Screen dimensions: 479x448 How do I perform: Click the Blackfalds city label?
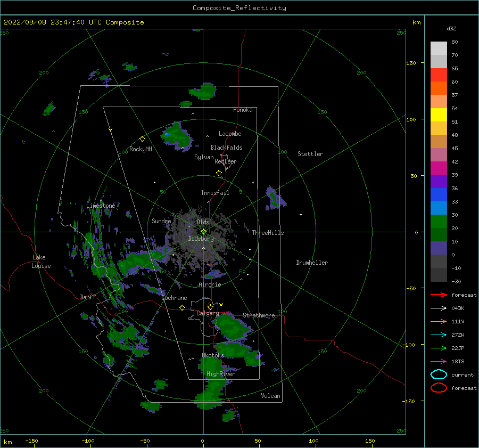pos(226,148)
